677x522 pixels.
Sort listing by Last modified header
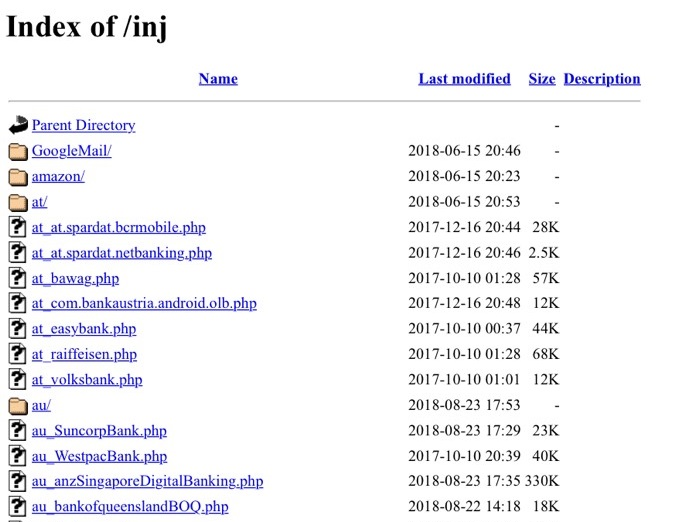[x=465, y=79]
